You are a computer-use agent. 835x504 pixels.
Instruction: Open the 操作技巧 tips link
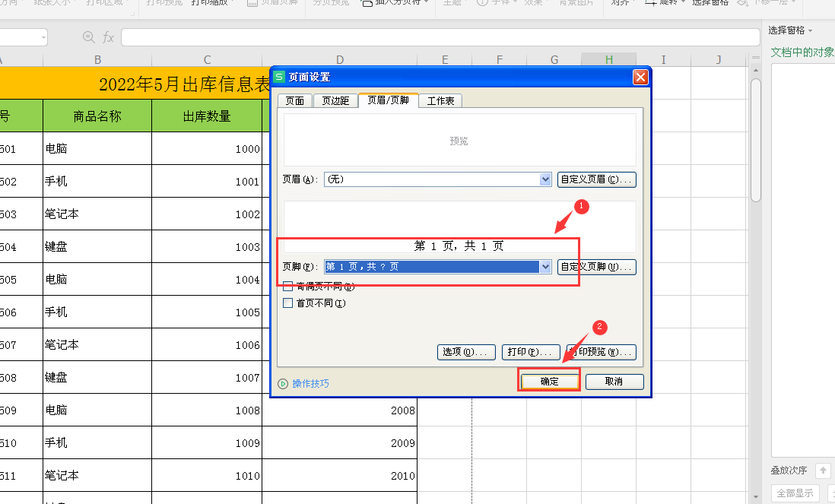tap(310, 384)
